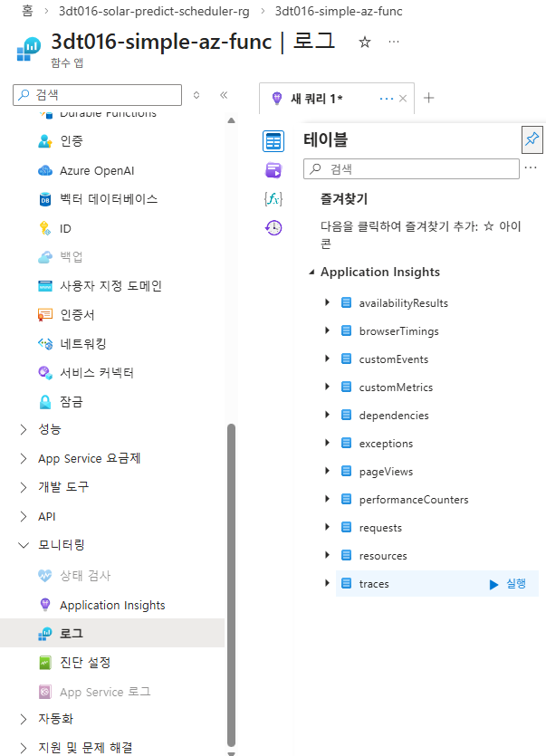Click the 사용자 지정 도메인 icon

pyautogui.click(x=45, y=286)
